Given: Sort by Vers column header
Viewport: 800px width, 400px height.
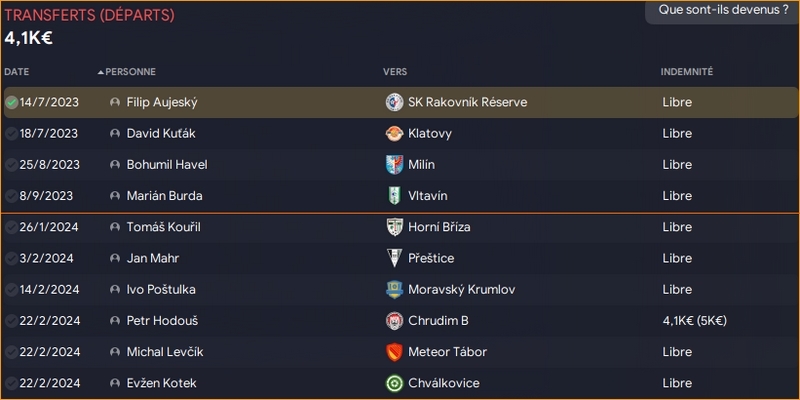Looking at the screenshot, I should pyautogui.click(x=394, y=72).
